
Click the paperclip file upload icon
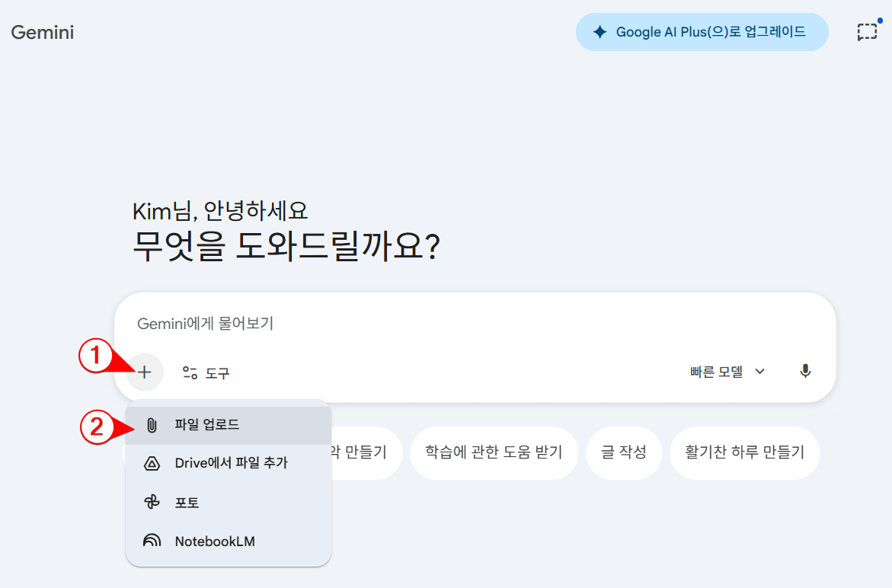[x=152, y=425]
